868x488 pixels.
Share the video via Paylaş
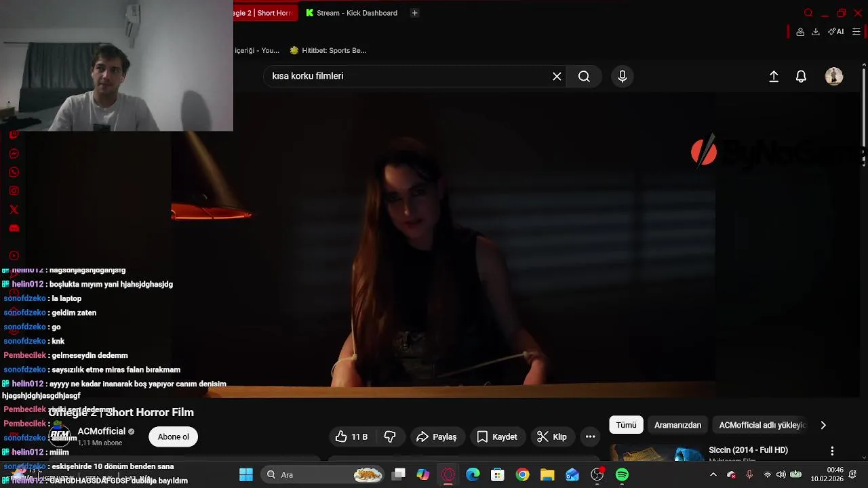(x=437, y=437)
